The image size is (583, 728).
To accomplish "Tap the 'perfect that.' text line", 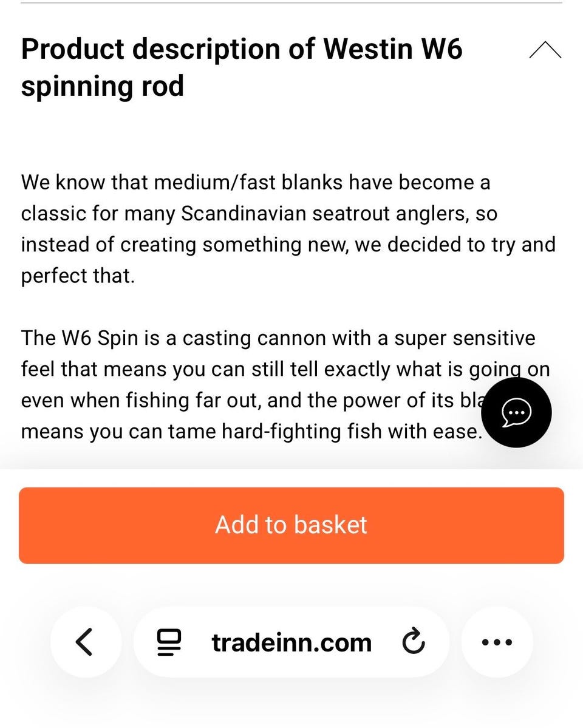I will [78, 276].
